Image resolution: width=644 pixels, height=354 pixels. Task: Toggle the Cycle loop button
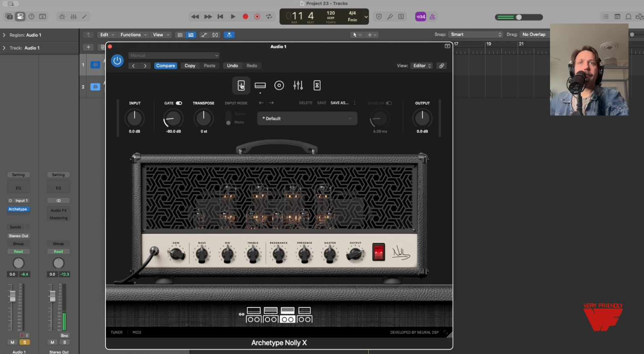tap(269, 17)
